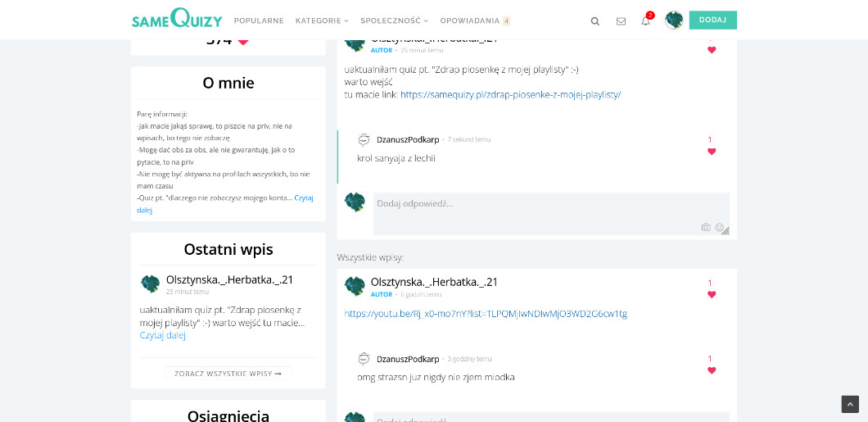The width and height of the screenshot is (868, 422).
Task: Like the 'omg strazsn' comment with heart
Action: point(712,370)
